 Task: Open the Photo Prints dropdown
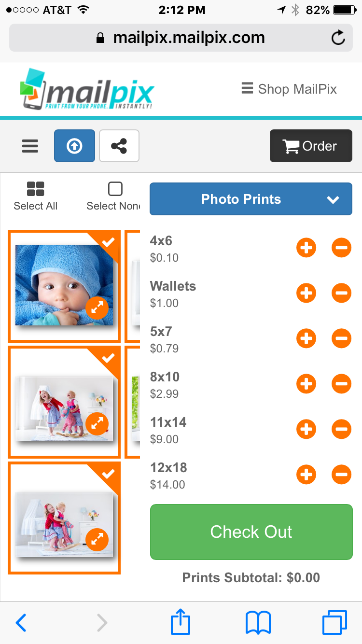[251, 199]
